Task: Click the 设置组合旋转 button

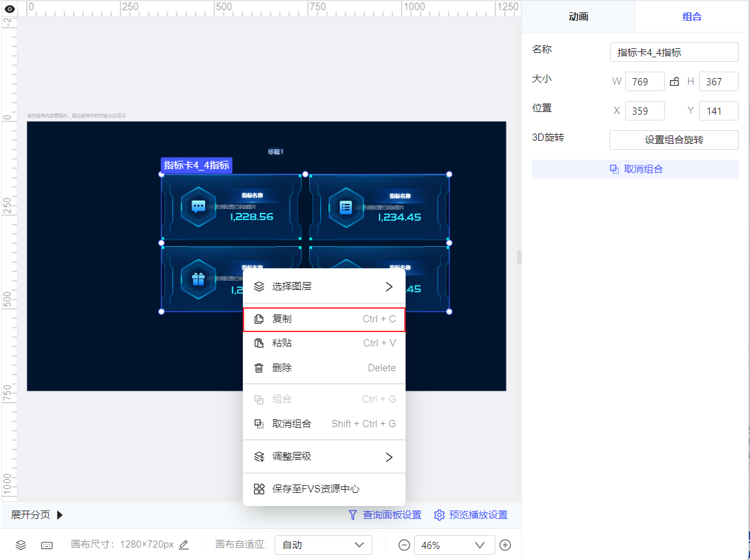Action: (x=674, y=139)
